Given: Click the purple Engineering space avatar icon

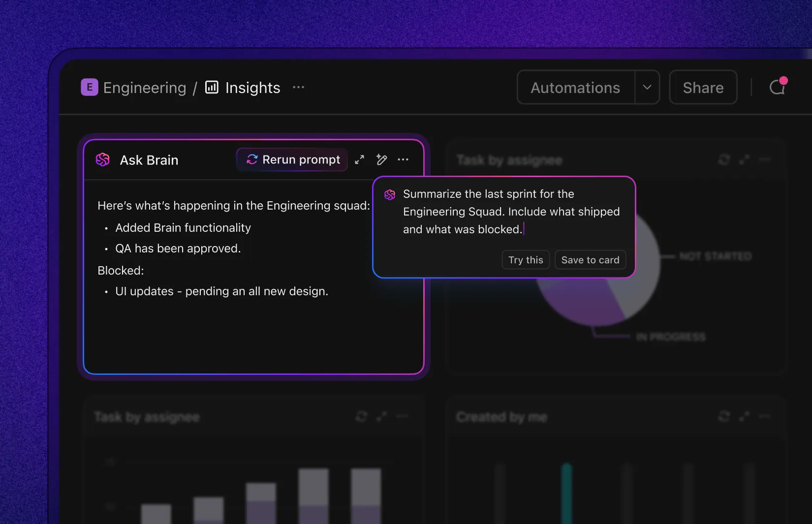Looking at the screenshot, I should click(x=90, y=88).
